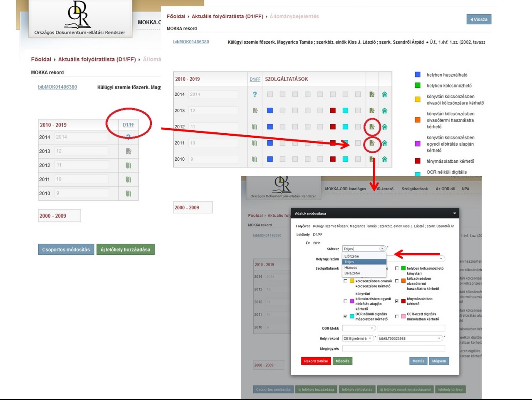
Task: Toggle OCR nélküli digitális másolatban kérhető checkbox
Action: click(345, 316)
